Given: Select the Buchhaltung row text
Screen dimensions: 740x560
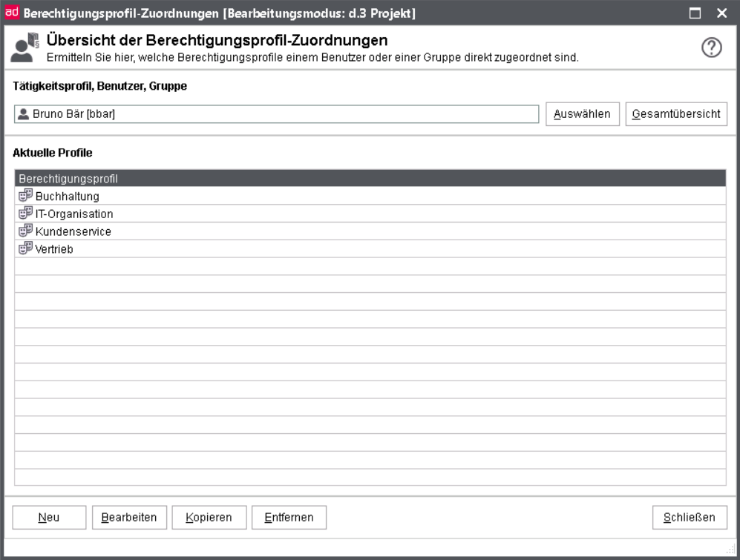Looking at the screenshot, I should point(67,197).
